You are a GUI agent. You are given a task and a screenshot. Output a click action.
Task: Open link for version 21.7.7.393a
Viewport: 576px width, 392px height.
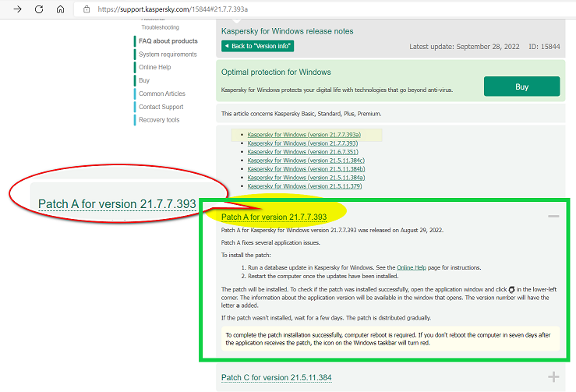(304, 135)
